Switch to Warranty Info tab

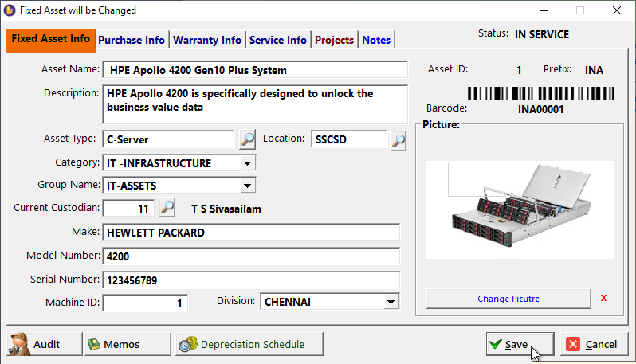tap(207, 40)
